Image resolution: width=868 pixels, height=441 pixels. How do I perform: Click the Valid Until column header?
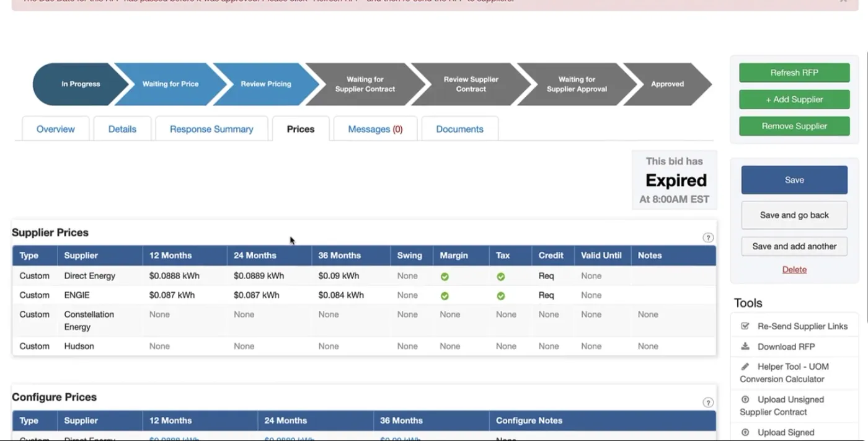pos(601,256)
